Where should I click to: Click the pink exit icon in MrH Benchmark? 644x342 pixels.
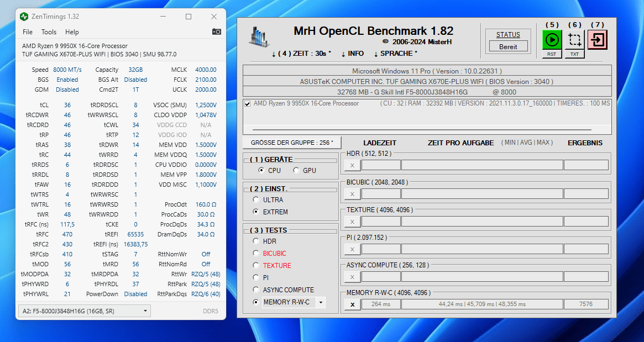click(x=597, y=40)
